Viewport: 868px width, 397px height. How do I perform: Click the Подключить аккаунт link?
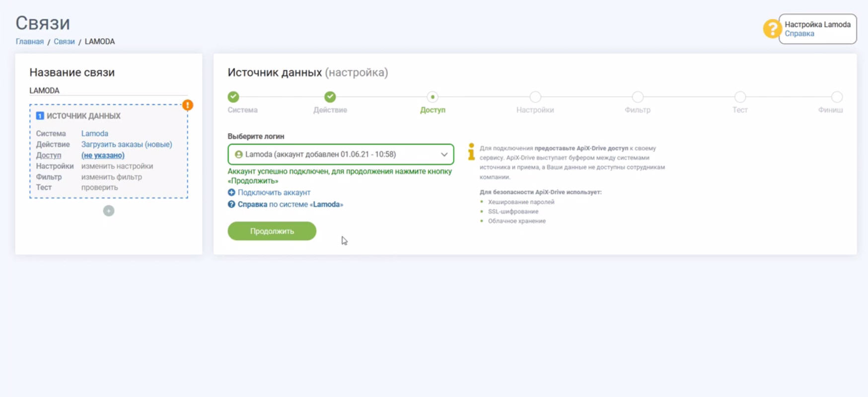pyautogui.click(x=274, y=192)
